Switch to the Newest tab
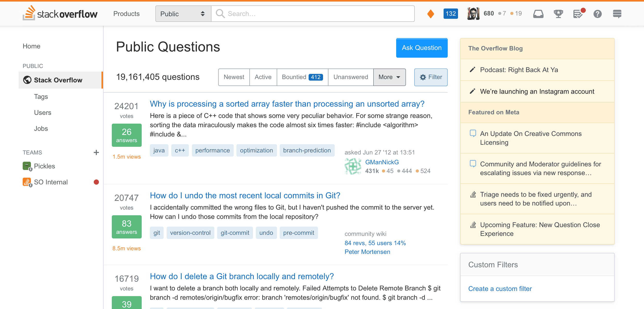The width and height of the screenshot is (644, 309). [234, 77]
